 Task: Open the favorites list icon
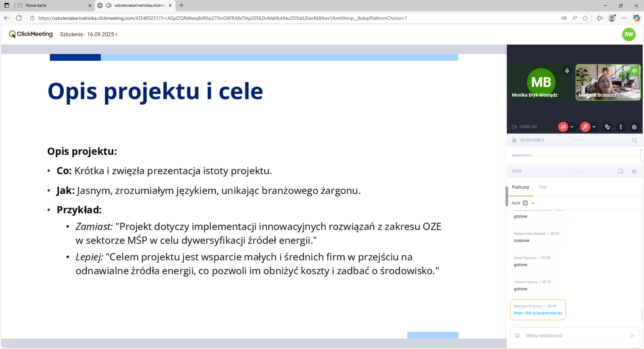(600, 18)
